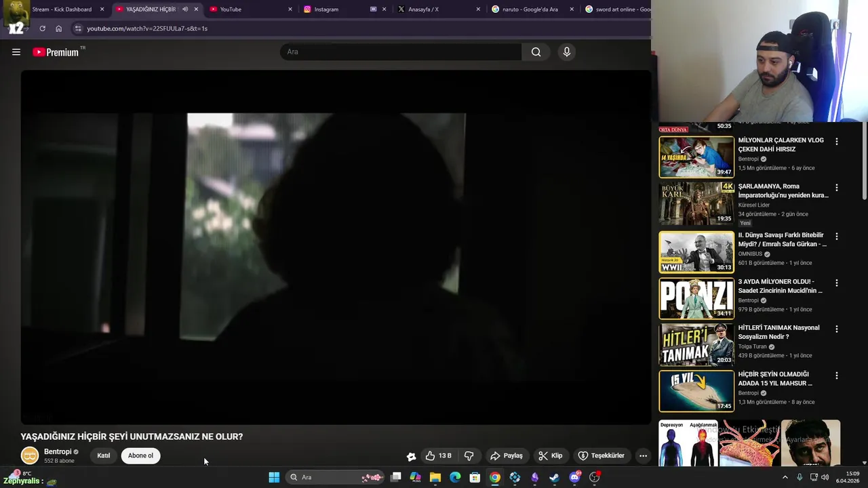Create a clip with Klip button
Screen dimensions: 868x488
pyautogui.click(x=551, y=456)
